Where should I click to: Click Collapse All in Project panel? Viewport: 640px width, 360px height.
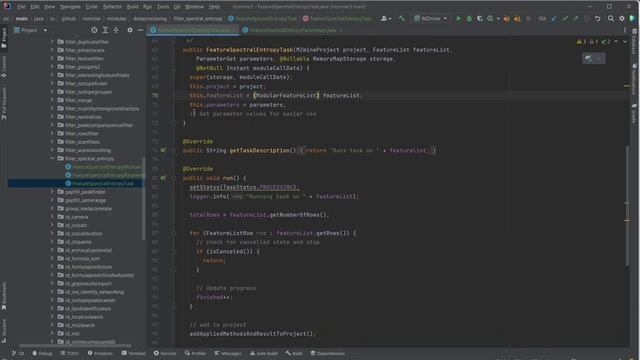click(116, 30)
